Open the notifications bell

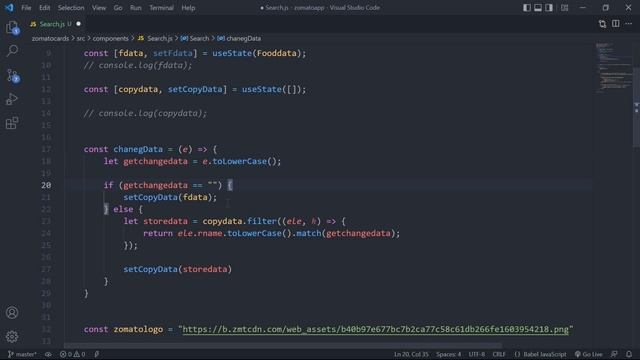629,354
